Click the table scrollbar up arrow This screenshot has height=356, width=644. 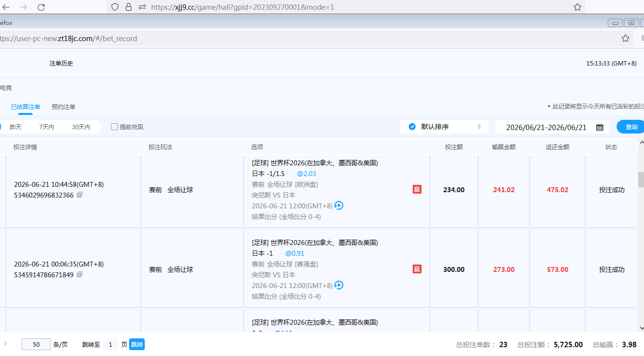[x=641, y=143]
